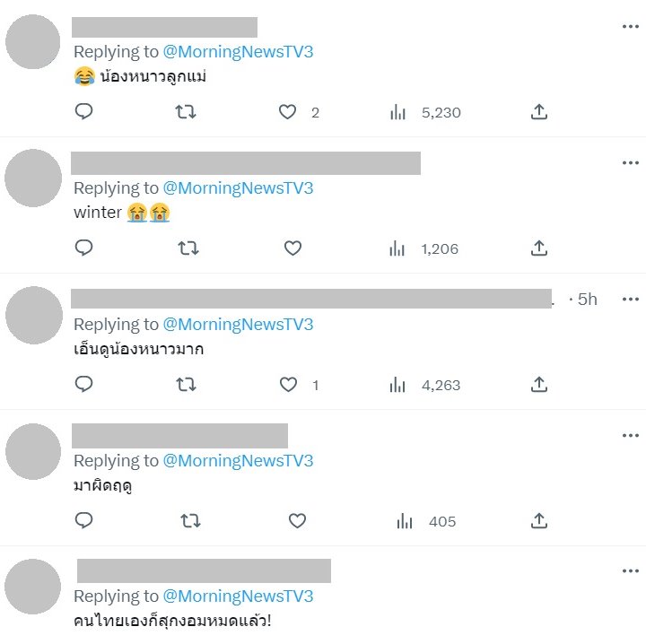Retweet the "มาผิดฤดู" reply
Screen dimensions: 646x644
[x=191, y=521]
